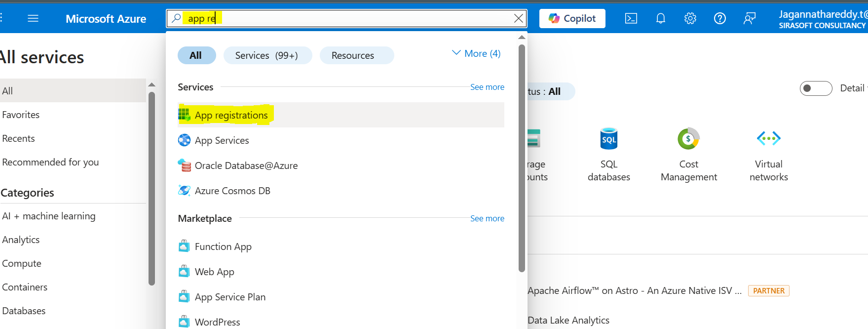868x329 pixels.
Task: Open Data Lake Analytics listing
Action: (x=568, y=320)
